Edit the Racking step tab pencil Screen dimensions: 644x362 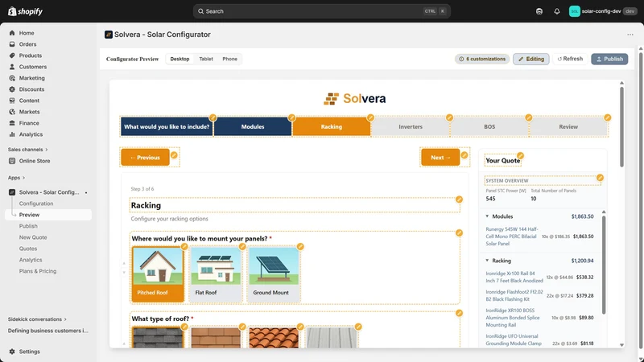pyautogui.click(x=370, y=117)
